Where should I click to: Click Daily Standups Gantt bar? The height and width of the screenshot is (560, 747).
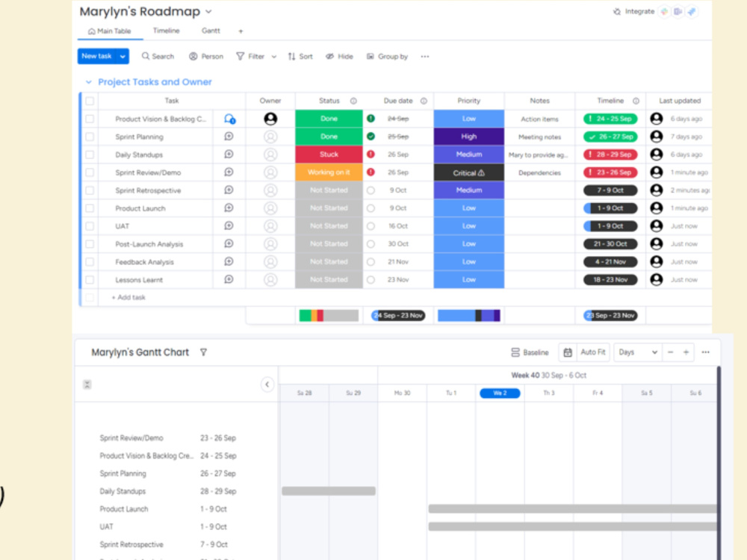pyautogui.click(x=329, y=491)
